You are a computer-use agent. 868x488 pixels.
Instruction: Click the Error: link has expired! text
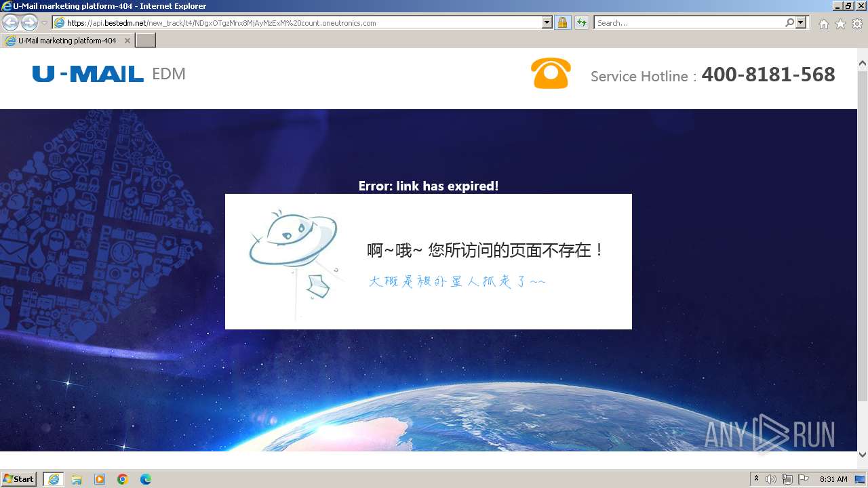[x=429, y=186]
